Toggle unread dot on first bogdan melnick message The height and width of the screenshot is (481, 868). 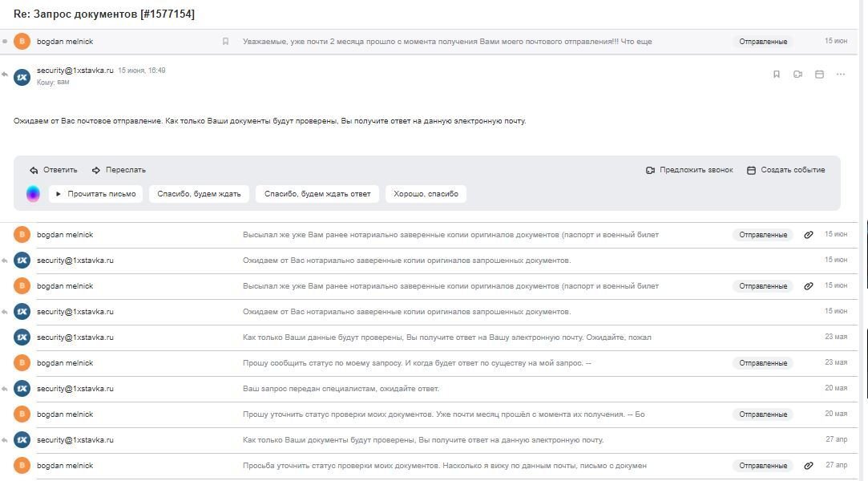[x=6, y=42]
